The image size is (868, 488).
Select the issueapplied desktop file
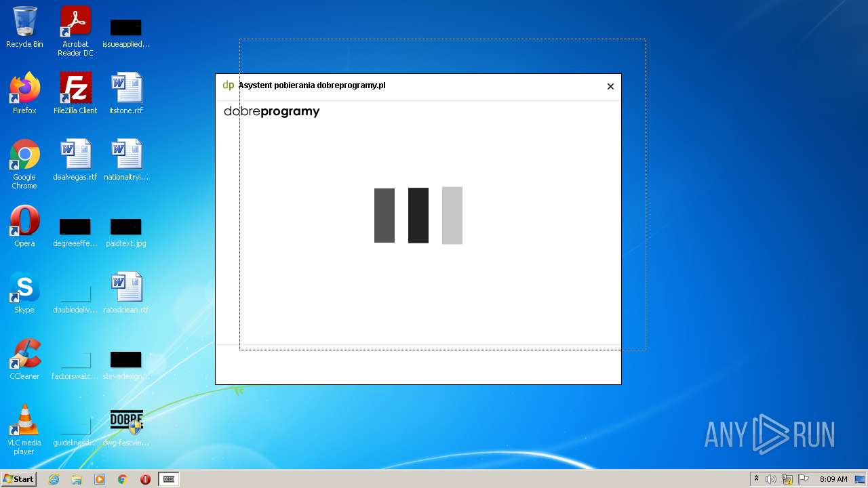tap(126, 32)
